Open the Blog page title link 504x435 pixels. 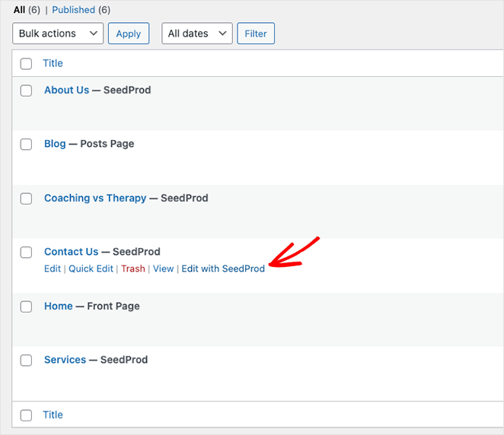click(x=55, y=144)
